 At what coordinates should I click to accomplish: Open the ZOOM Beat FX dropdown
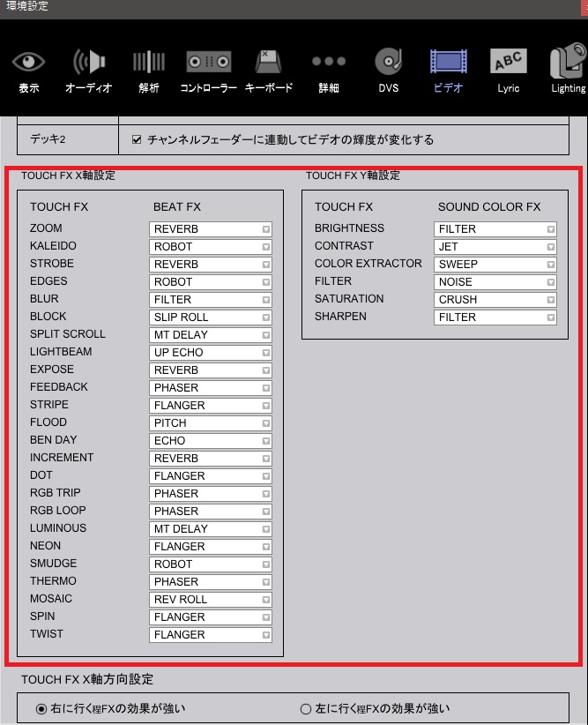coord(211,228)
